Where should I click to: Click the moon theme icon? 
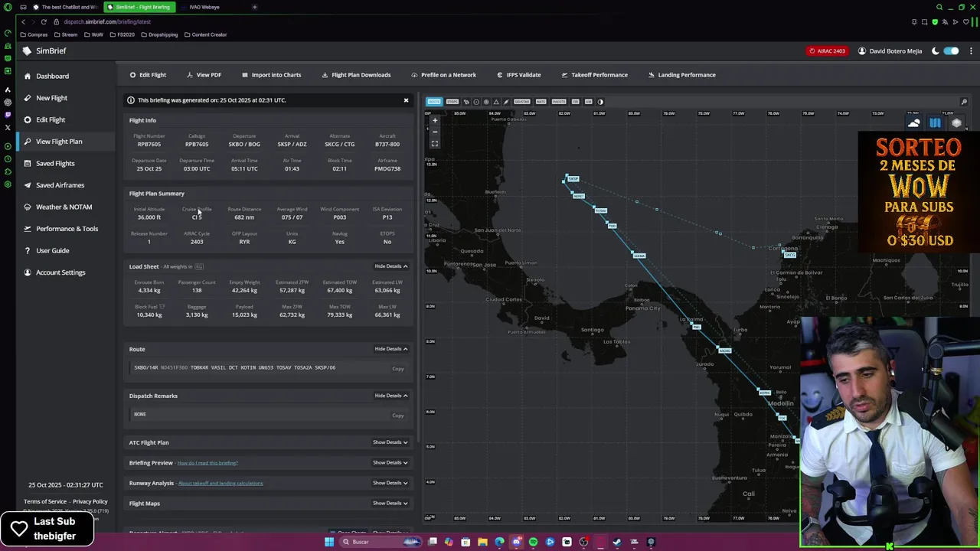(935, 51)
